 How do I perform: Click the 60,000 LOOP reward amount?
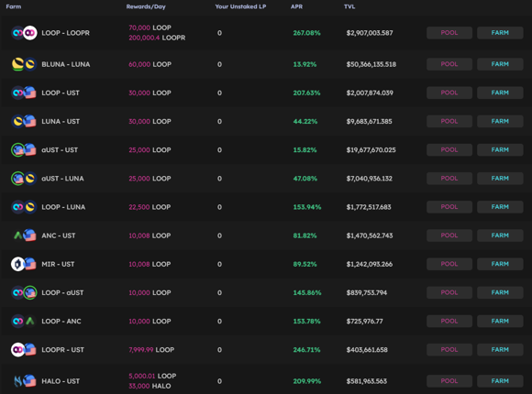click(150, 64)
